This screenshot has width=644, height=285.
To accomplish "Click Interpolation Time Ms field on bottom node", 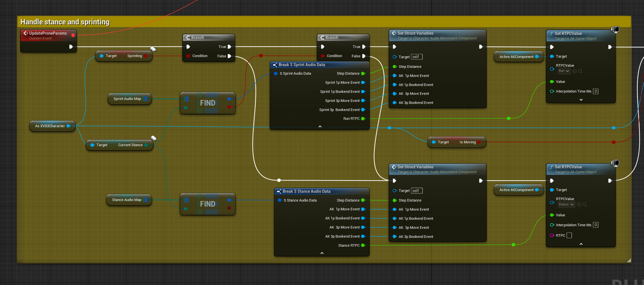I will click(595, 225).
